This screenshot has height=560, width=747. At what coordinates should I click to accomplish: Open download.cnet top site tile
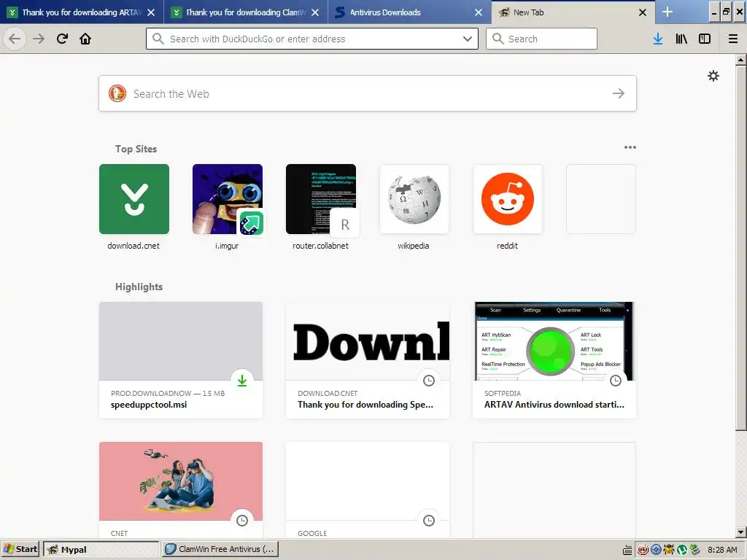click(x=134, y=199)
